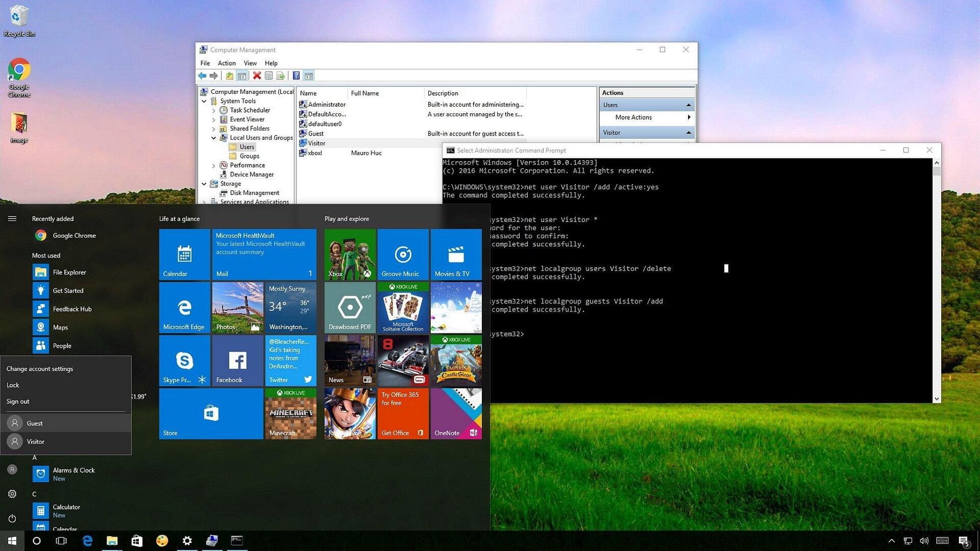The image size is (980, 551).
Task: Toggle the console tree visibility in the toolbar
Action: point(242,76)
